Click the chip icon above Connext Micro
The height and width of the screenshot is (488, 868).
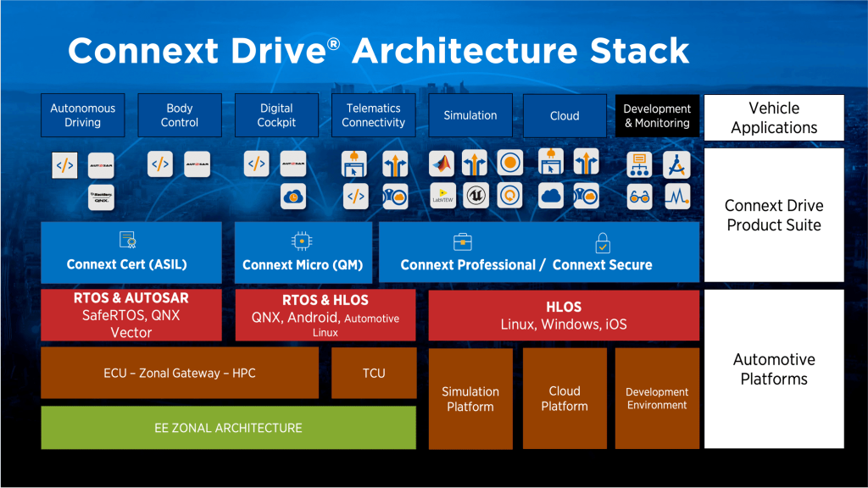[x=302, y=241]
